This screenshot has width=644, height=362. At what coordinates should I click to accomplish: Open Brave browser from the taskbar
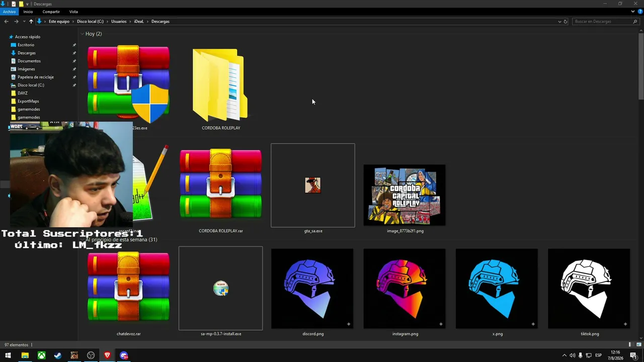click(x=107, y=355)
